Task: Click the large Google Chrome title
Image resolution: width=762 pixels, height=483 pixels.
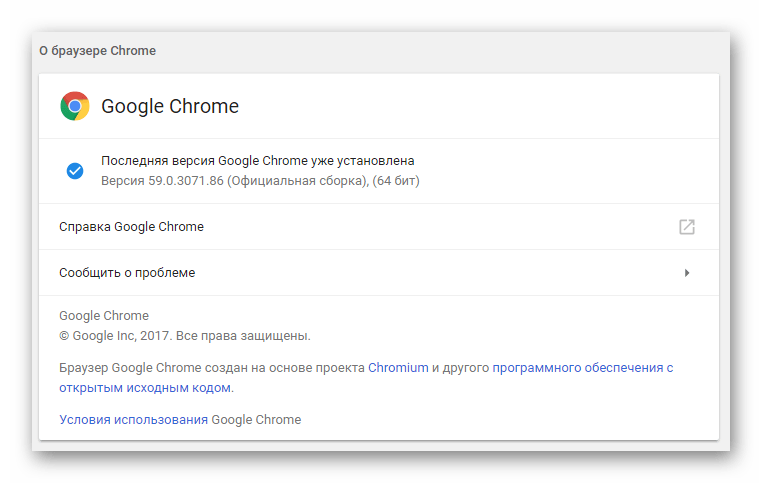Action: [170, 106]
